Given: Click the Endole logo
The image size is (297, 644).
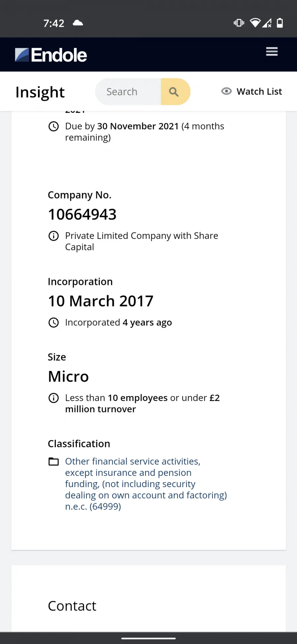Looking at the screenshot, I should tap(51, 55).
